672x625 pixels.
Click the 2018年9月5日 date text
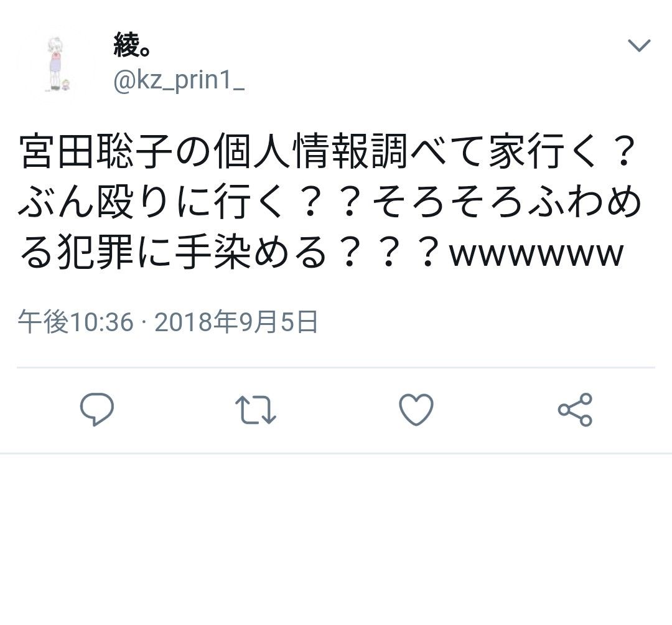coord(236,322)
